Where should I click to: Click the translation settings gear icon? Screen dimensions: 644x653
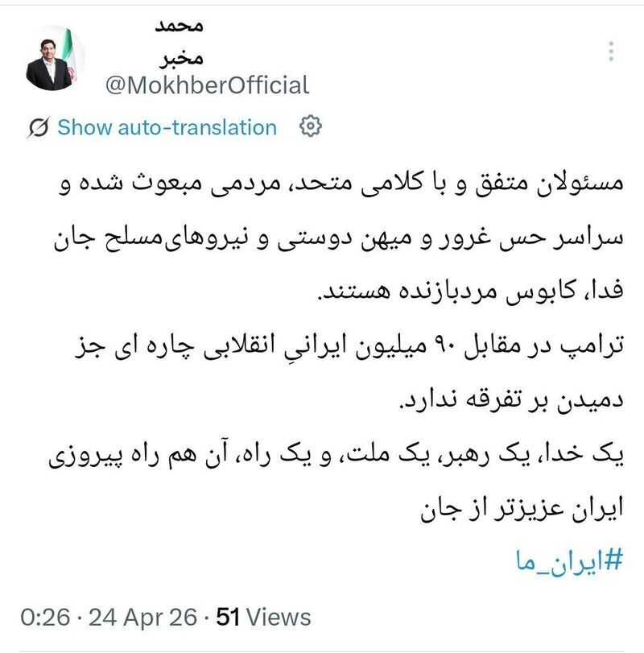(311, 126)
